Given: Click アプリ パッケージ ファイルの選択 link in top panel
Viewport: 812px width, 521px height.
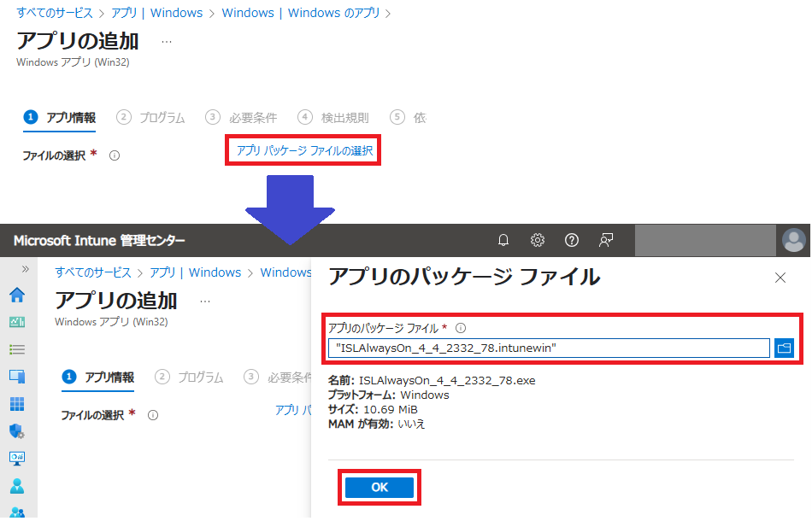Looking at the screenshot, I should [x=304, y=150].
